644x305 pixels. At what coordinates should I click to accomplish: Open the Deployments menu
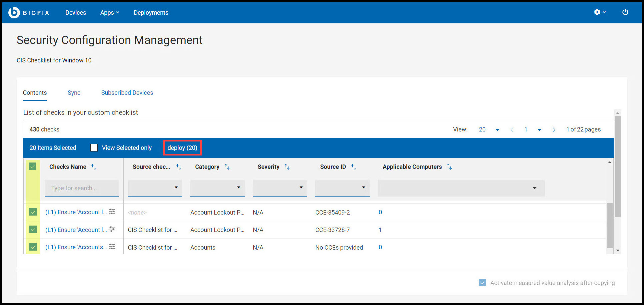click(x=151, y=13)
